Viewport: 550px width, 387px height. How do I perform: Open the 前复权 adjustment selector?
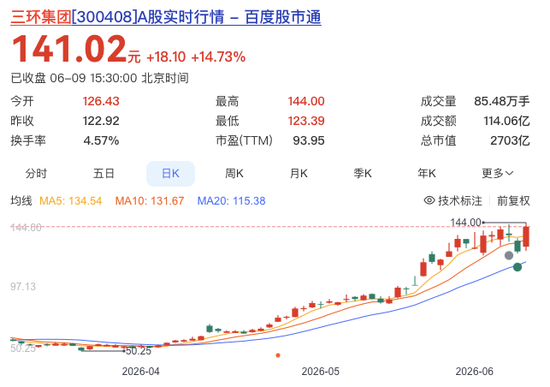click(x=513, y=201)
